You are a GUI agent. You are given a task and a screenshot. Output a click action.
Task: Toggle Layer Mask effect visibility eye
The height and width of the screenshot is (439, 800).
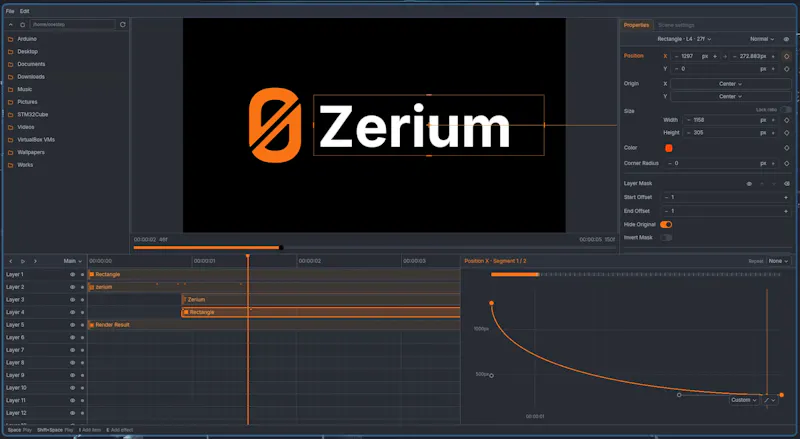[x=749, y=184]
